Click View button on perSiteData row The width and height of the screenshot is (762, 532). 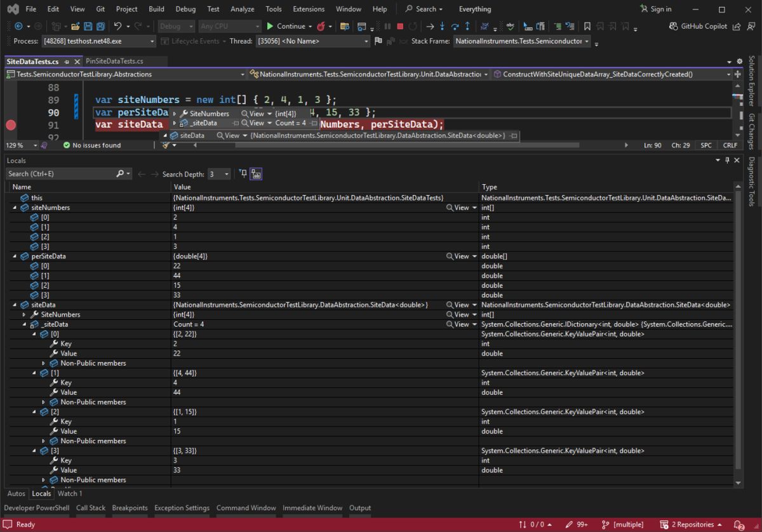pyautogui.click(x=458, y=256)
